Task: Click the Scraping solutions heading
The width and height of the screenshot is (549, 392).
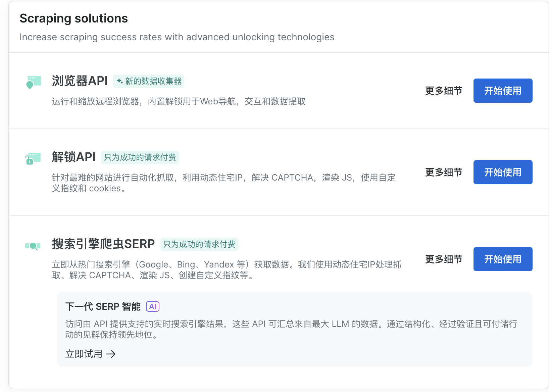Action: point(74,18)
